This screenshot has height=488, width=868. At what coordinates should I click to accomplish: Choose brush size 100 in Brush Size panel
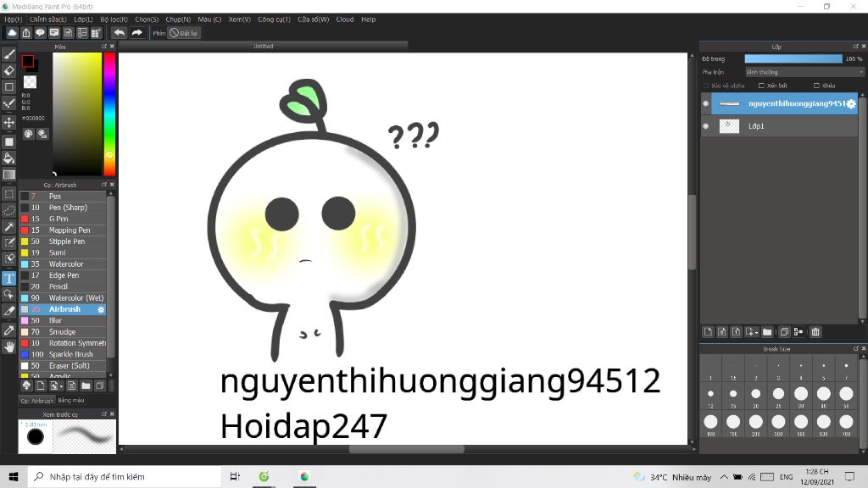click(711, 422)
